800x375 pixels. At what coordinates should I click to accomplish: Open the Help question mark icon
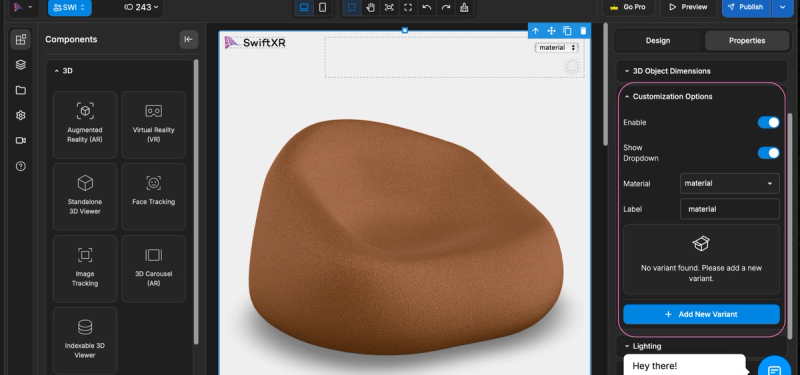point(20,166)
